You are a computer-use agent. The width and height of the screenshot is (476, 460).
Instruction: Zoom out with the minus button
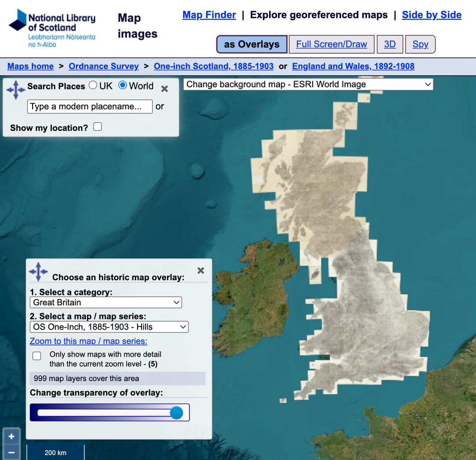click(x=11, y=453)
